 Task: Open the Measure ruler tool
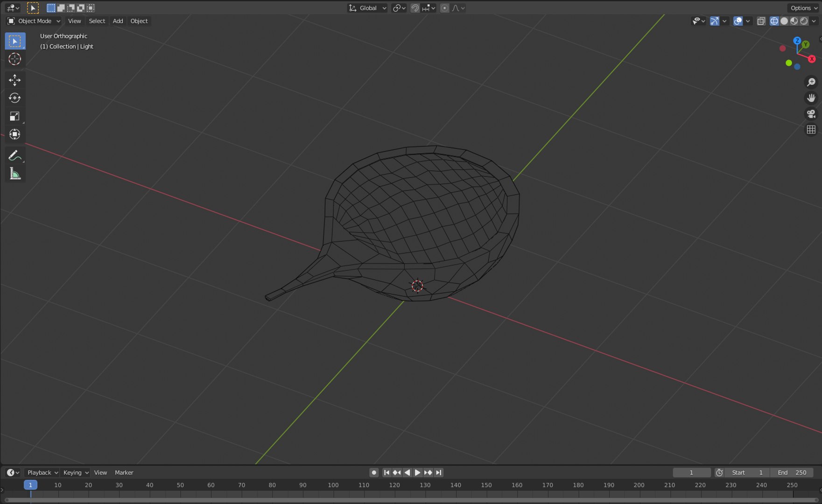point(15,174)
